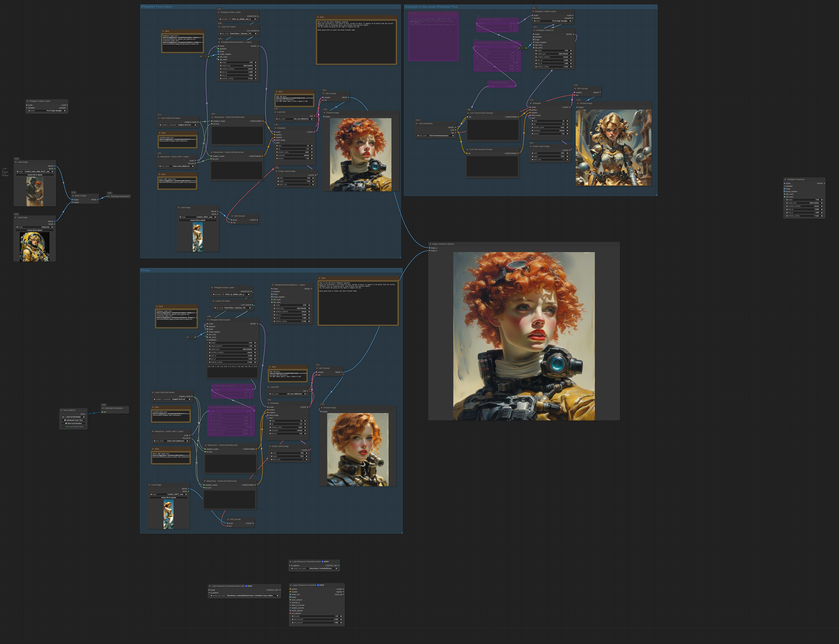The height and width of the screenshot is (644, 839).
Task: Click the large Image Comparer redhead preview image
Action: [524, 336]
